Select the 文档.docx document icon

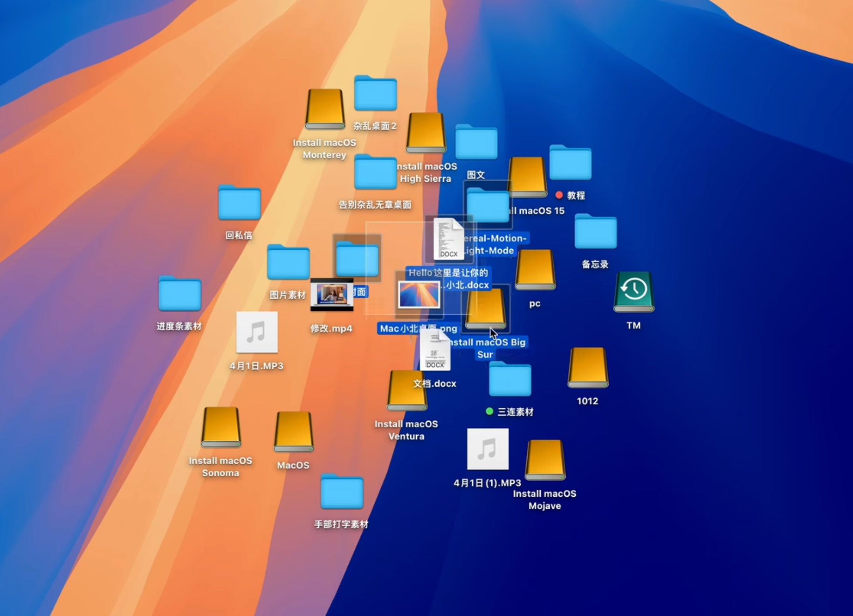click(435, 350)
